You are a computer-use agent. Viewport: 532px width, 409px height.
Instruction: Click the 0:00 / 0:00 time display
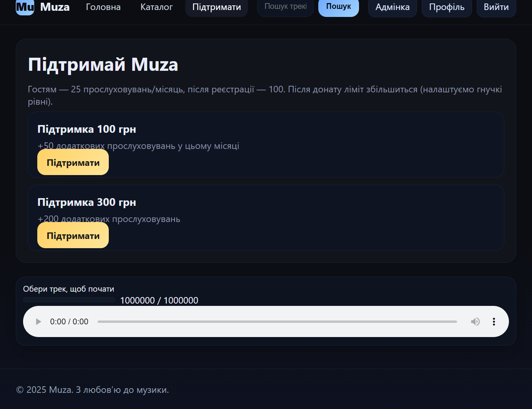[69, 322]
